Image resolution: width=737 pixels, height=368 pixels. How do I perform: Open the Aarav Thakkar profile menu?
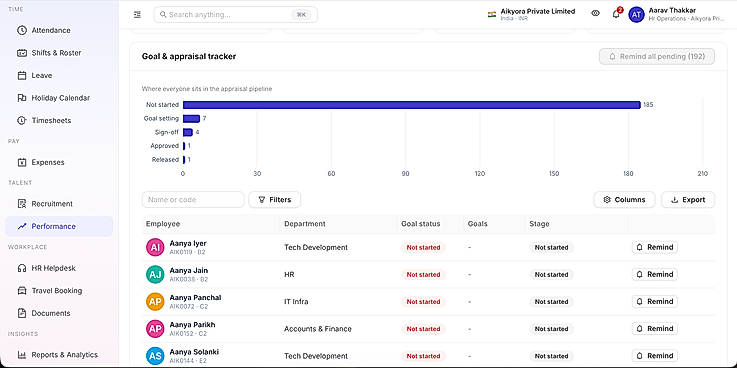676,14
